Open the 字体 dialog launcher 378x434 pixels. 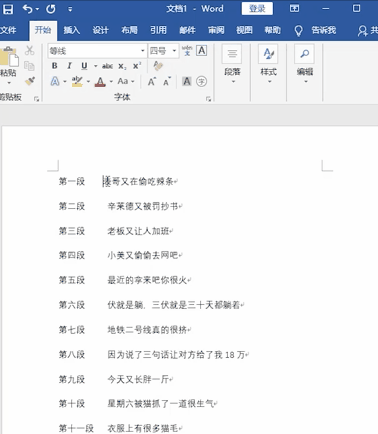(208, 99)
